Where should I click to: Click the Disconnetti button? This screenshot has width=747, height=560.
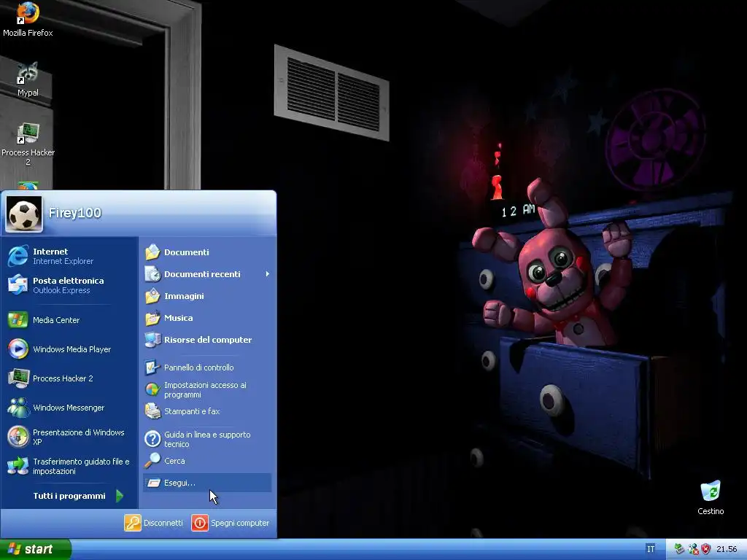click(153, 523)
